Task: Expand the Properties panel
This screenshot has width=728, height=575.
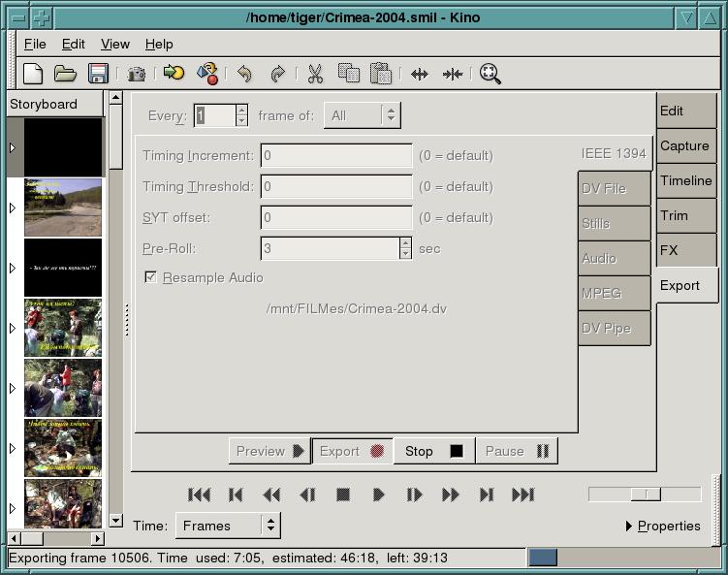Action: tap(663, 526)
